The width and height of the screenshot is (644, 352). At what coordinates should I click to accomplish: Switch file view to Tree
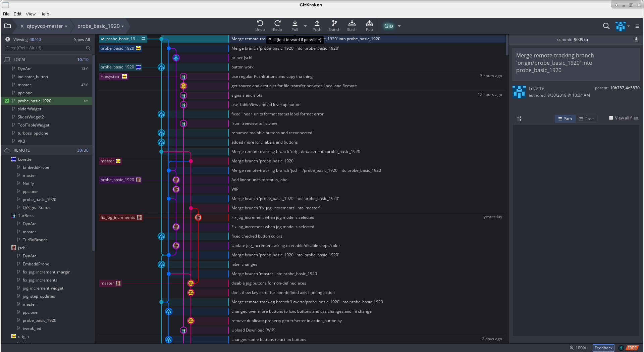[586, 118]
